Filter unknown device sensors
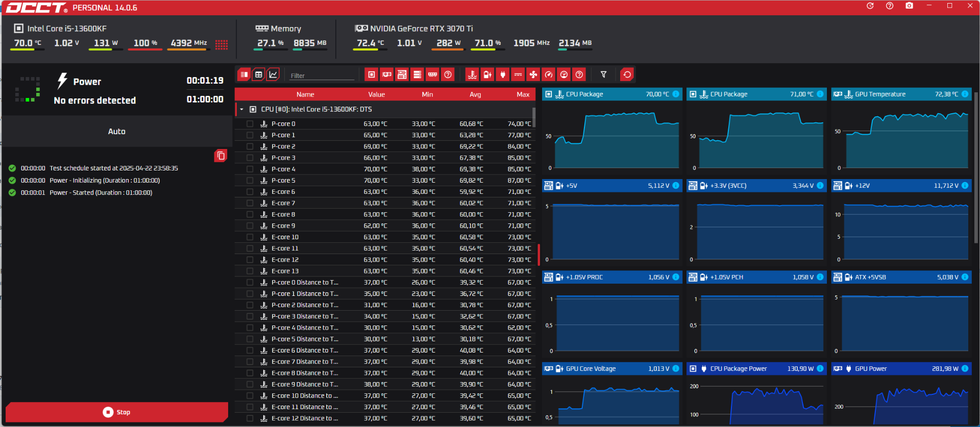Screen dimensions: 980x427 [x=448, y=75]
